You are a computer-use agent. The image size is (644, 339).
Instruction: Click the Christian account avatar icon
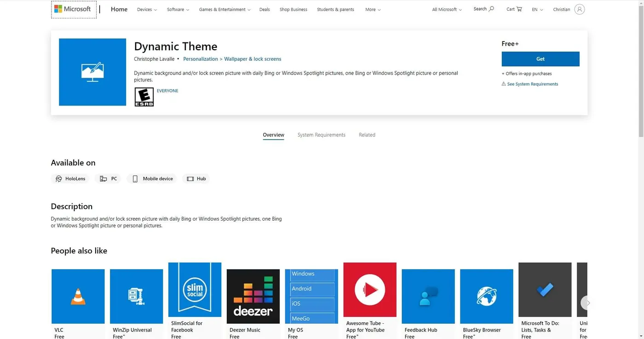580,9
